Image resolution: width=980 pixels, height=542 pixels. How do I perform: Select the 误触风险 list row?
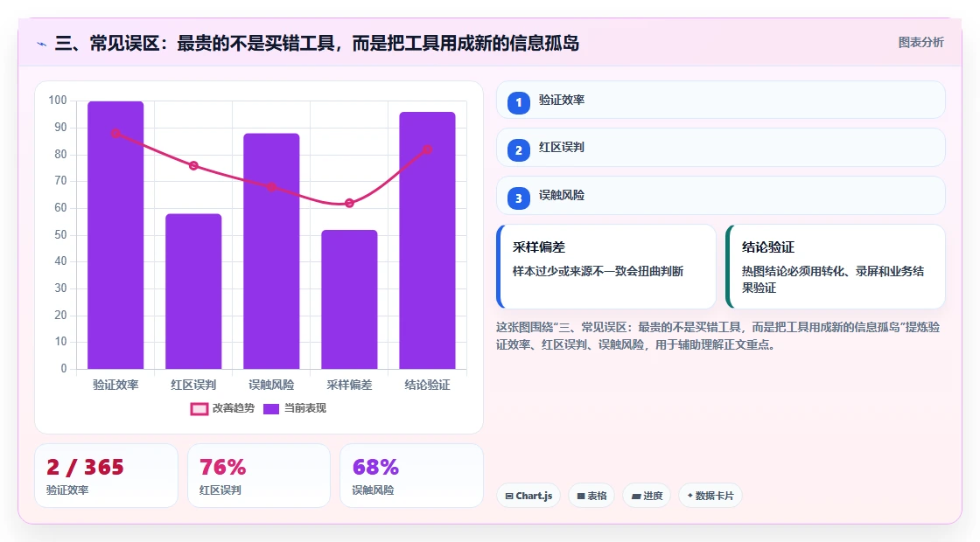[x=721, y=196]
